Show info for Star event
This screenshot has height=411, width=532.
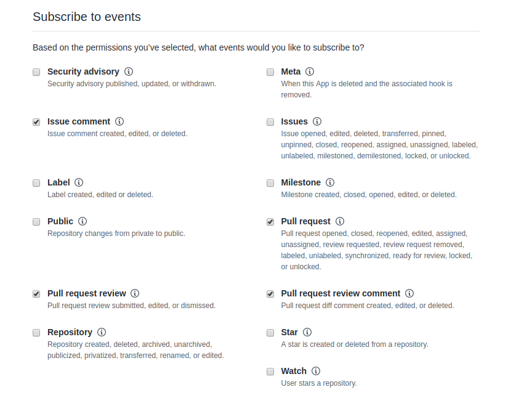307,332
